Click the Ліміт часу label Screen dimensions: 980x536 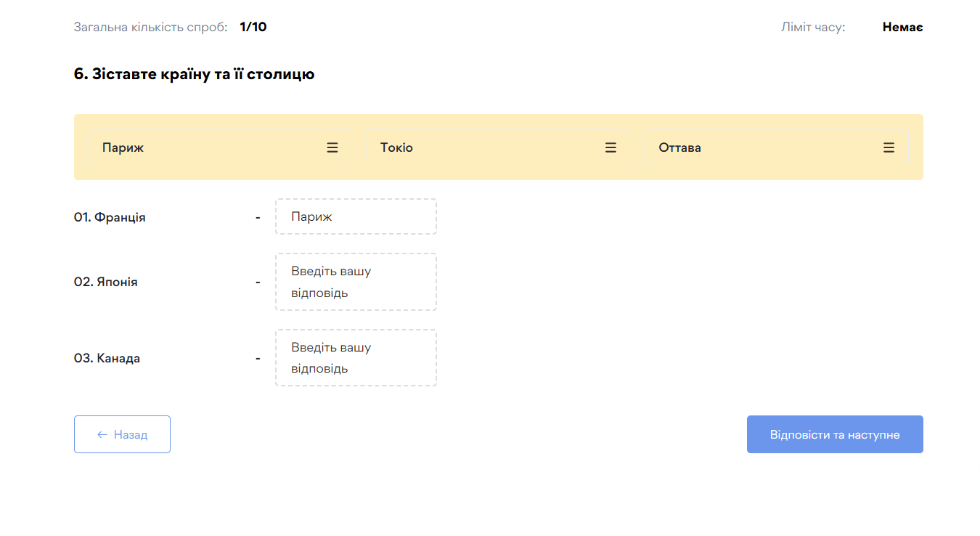813,28
